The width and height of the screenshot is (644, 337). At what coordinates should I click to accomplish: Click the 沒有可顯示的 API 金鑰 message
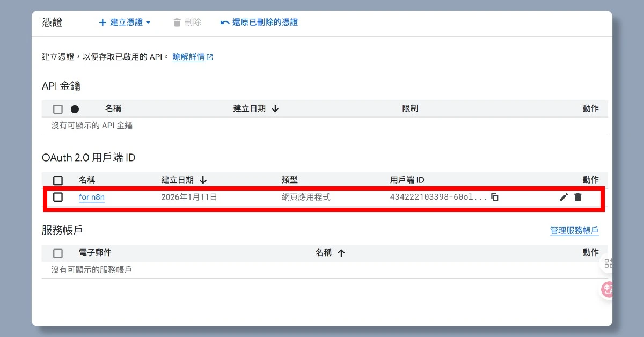92,126
